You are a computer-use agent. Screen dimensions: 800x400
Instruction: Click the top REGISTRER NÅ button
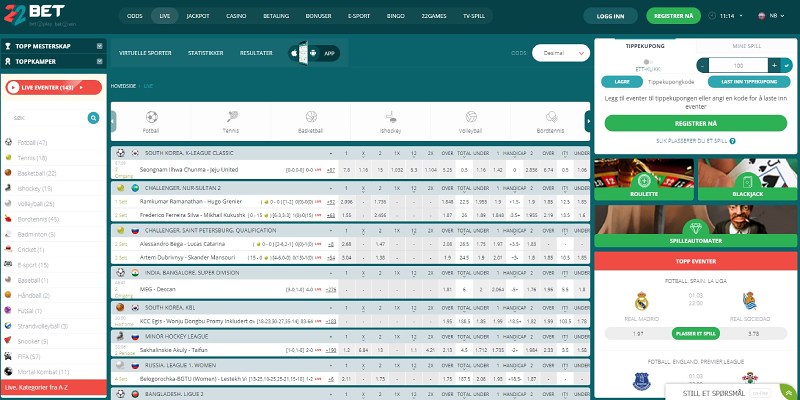point(673,16)
